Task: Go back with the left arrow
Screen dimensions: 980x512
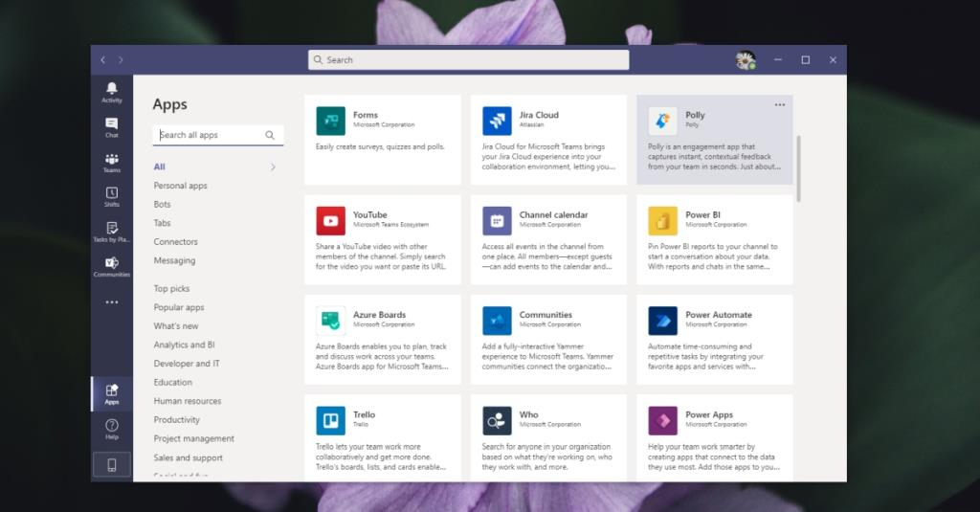Action: pos(103,60)
